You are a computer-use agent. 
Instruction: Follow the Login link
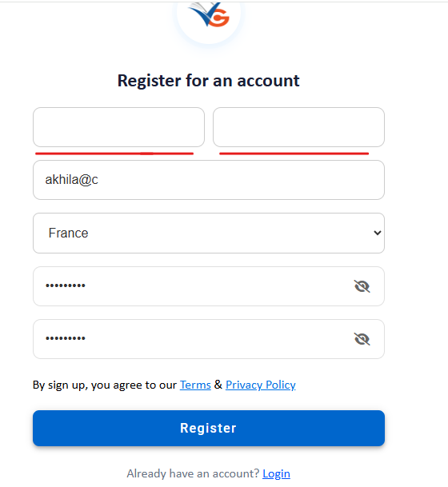(x=276, y=473)
